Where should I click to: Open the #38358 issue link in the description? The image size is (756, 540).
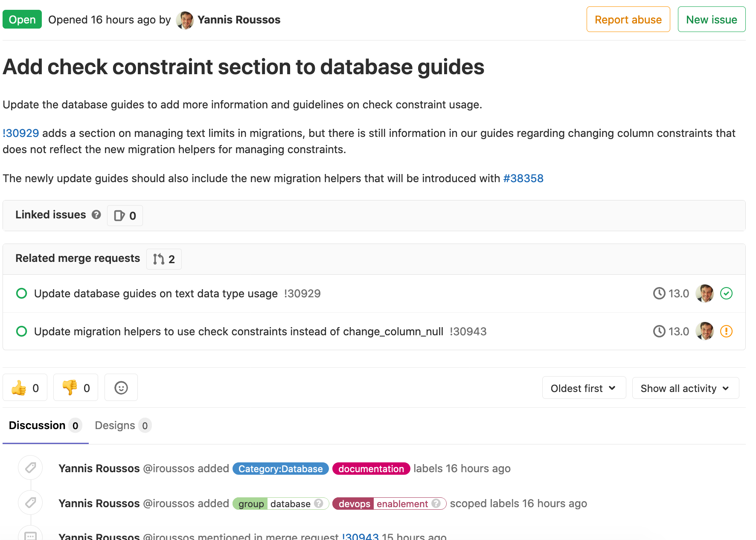[x=523, y=178]
